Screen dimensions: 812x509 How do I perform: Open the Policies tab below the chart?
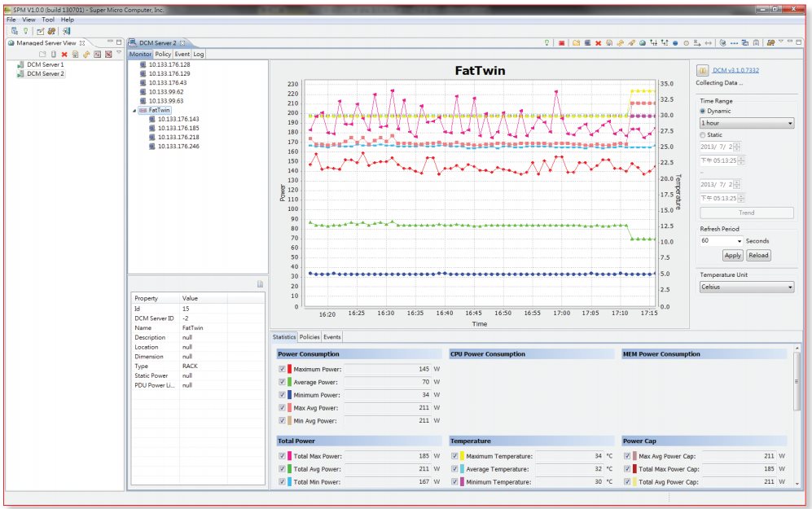click(309, 337)
